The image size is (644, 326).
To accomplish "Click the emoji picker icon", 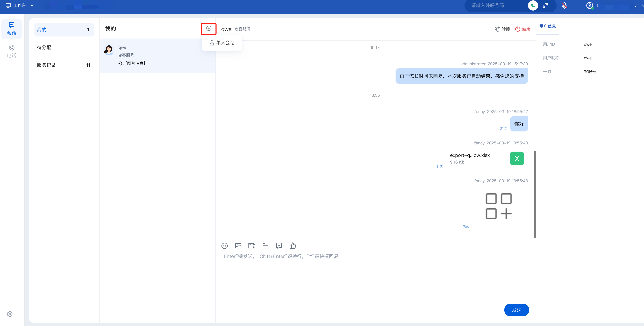I will [224, 246].
